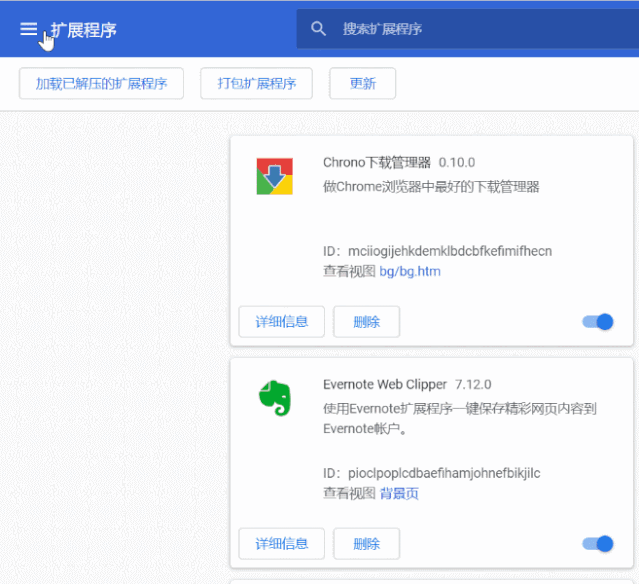Viewport: 639px width, 584px height.
Task: Open 详细信息 for Chrono下载管理器
Action: click(x=282, y=322)
